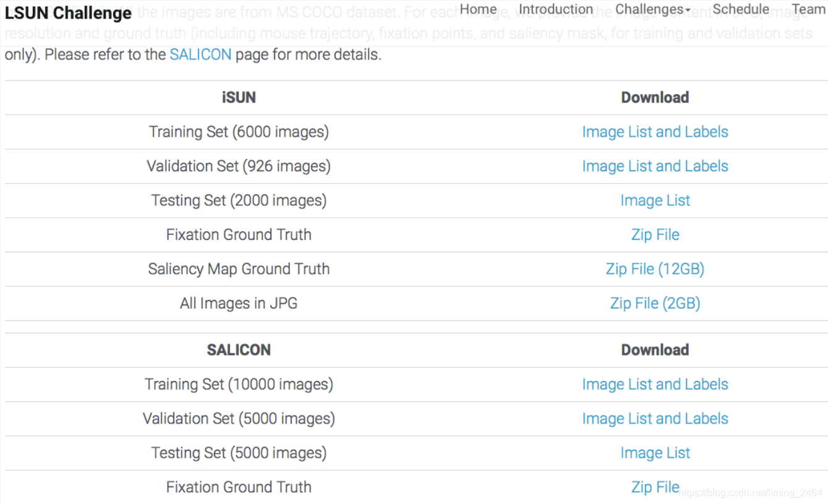Viewport: 828px width, 504px height.
Task: Select the SALICON table's Download column header
Action: point(655,350)
